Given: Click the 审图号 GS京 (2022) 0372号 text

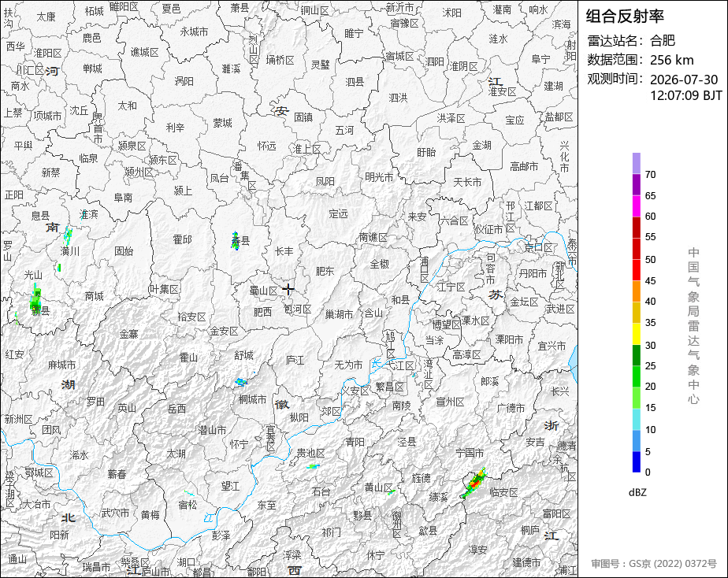Looking at the screenshot, I should pyautogui.click(x=654, y=564).
